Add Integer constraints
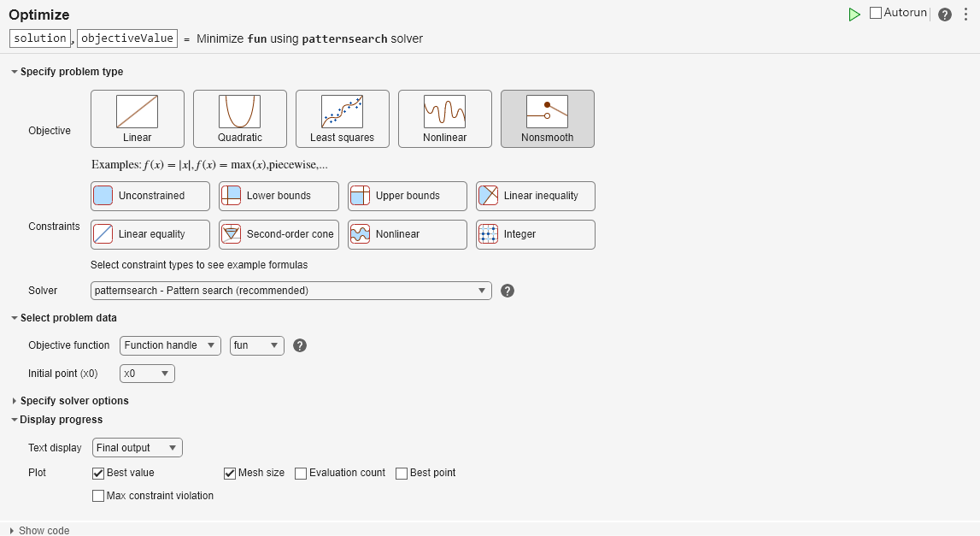This screenshot has height=536, width=980. click(x=535, y=234)
